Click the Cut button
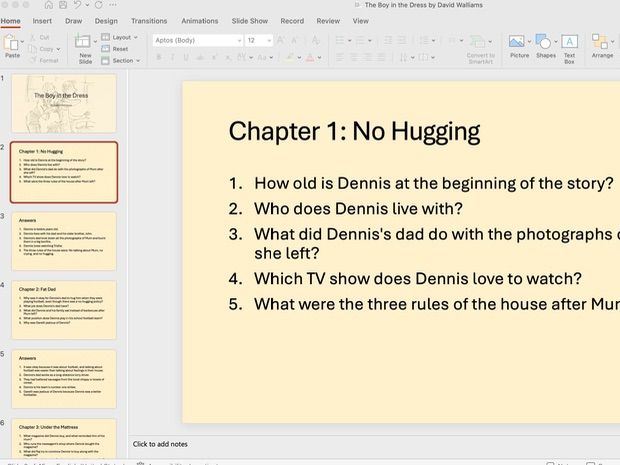 click(40, 38)
